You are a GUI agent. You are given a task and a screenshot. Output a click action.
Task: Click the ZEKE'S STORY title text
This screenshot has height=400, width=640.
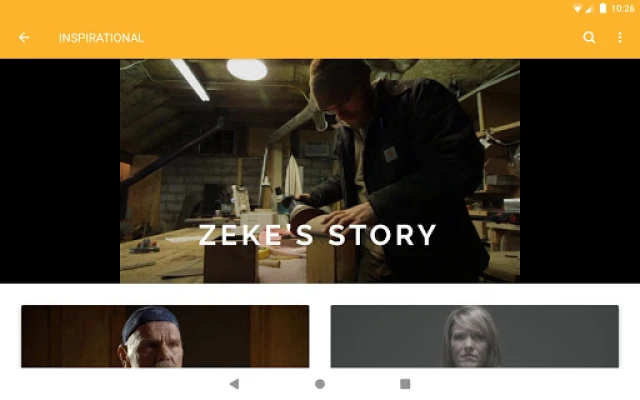(x=318, y=235)
